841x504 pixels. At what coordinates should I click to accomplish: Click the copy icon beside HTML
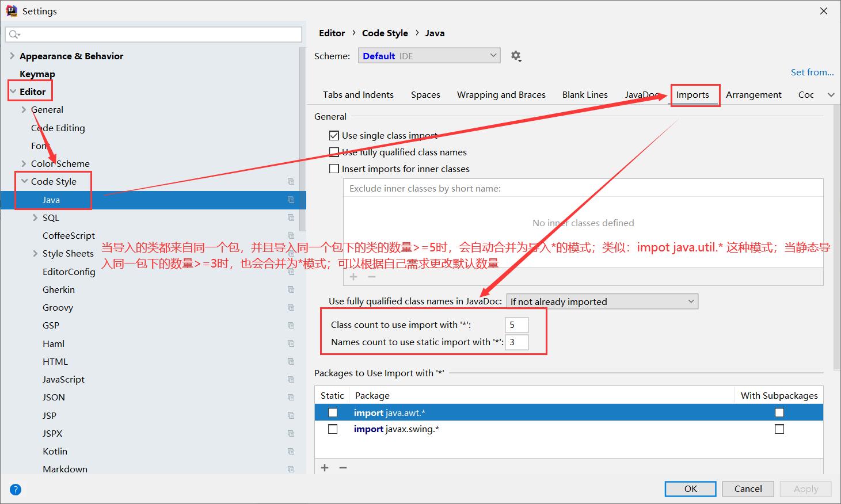(x=291, y=361)
